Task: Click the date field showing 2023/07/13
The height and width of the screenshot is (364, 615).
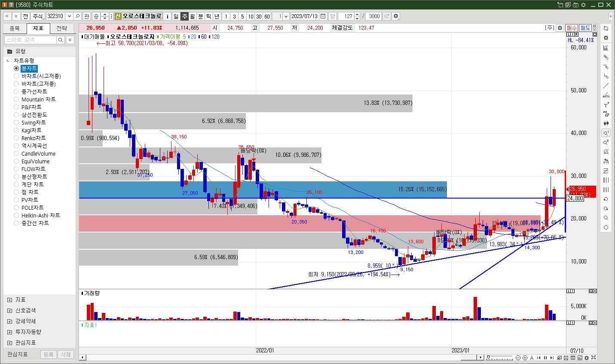Action: click(304, 16)
